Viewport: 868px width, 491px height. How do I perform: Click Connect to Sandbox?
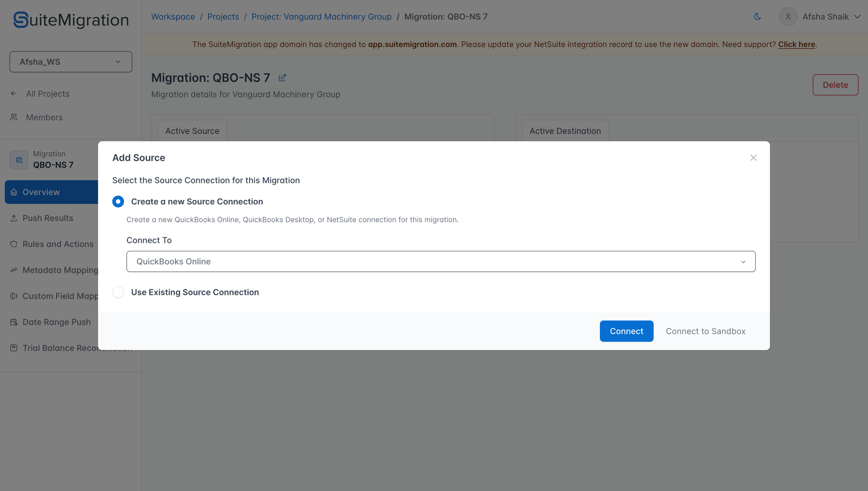coord(706,331)
